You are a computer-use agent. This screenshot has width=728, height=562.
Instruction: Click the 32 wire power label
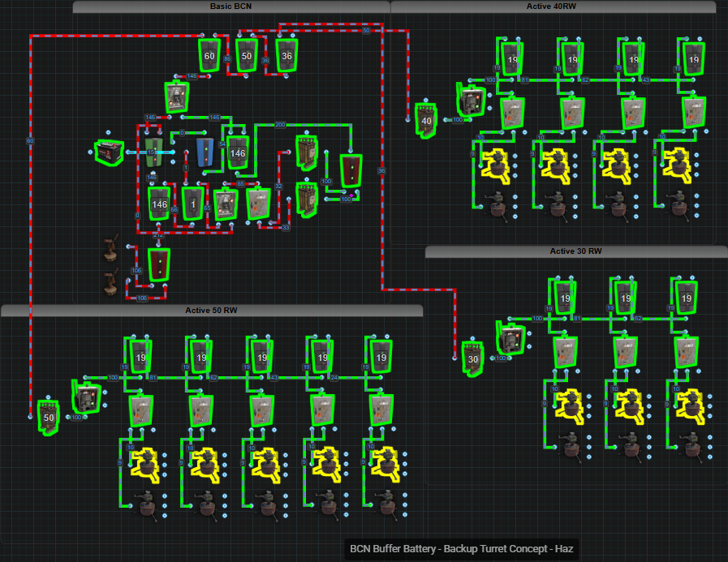click(x=278, y=186)
